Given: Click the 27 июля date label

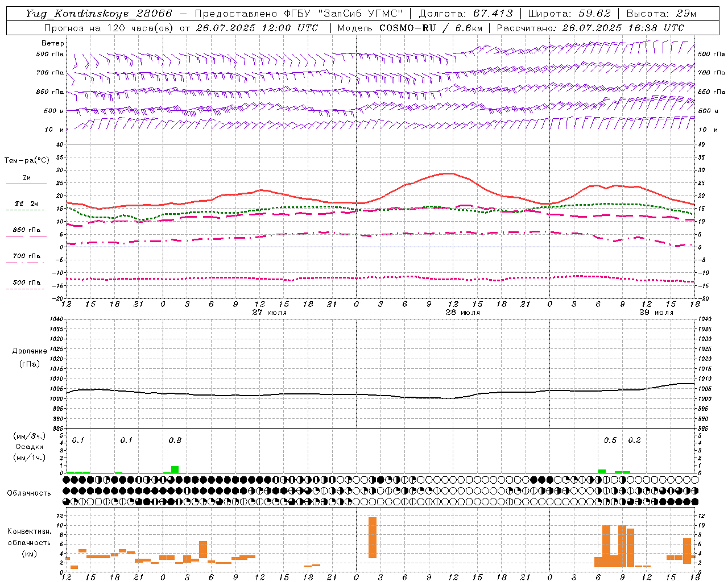Looking at the screenshot, I should (x=270, y=313).
